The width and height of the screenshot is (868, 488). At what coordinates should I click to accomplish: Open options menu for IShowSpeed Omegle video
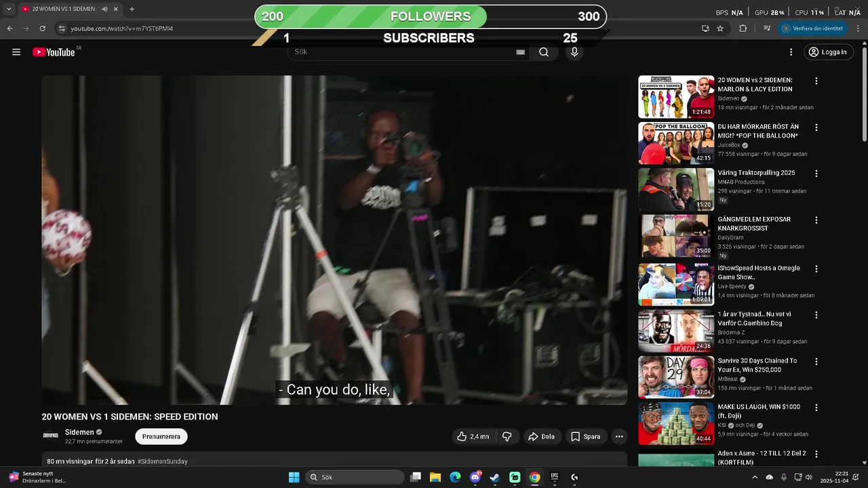(x=816, y=269)
